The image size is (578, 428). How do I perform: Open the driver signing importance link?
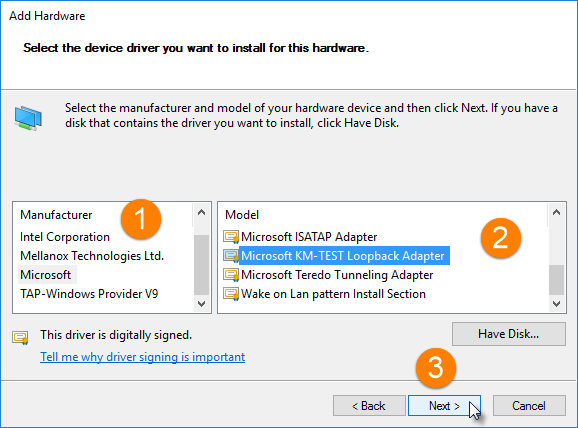(143, 357)
